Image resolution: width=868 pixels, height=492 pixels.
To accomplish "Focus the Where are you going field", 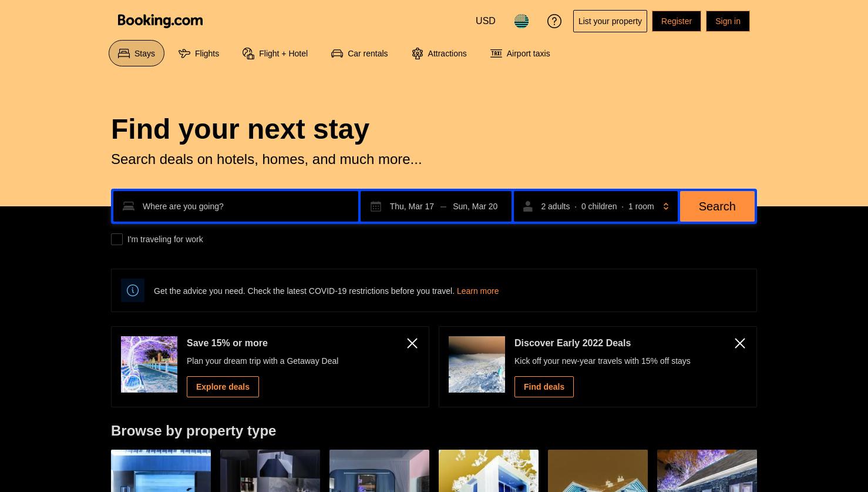I will pos(235,206).
